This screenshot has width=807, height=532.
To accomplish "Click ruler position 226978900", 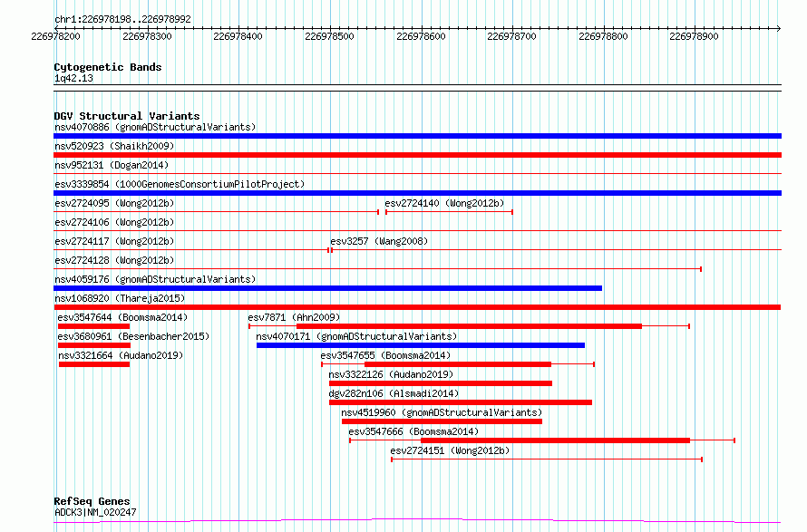I will click(x=694, y=36).
